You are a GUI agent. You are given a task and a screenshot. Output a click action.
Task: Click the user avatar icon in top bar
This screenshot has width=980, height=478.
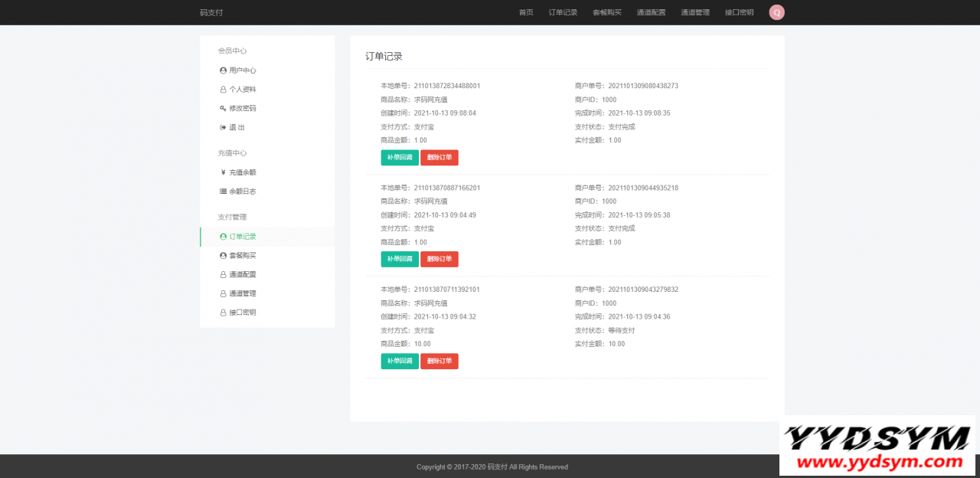(776, 12)
